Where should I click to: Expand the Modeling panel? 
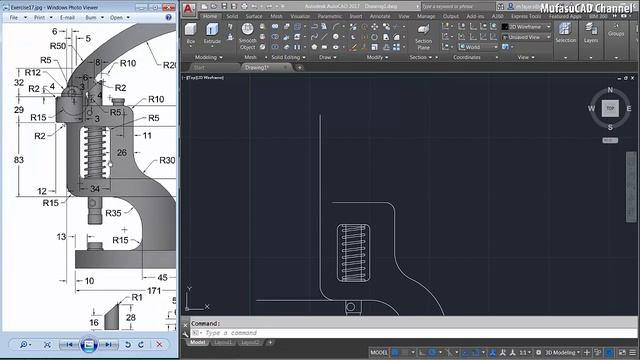[209, 58]
